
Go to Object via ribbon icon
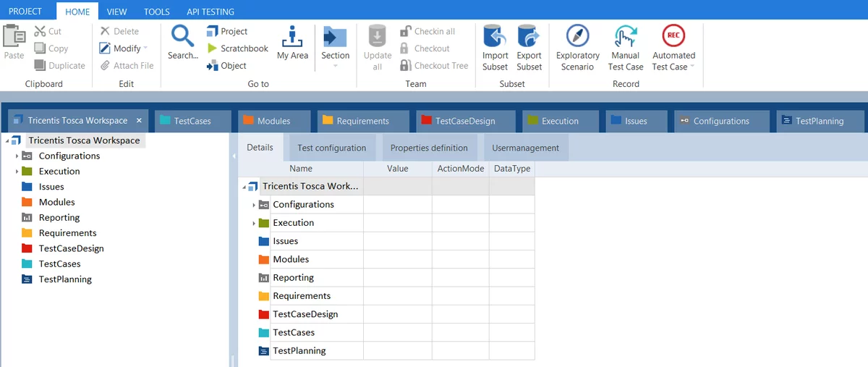coord(213,65)
